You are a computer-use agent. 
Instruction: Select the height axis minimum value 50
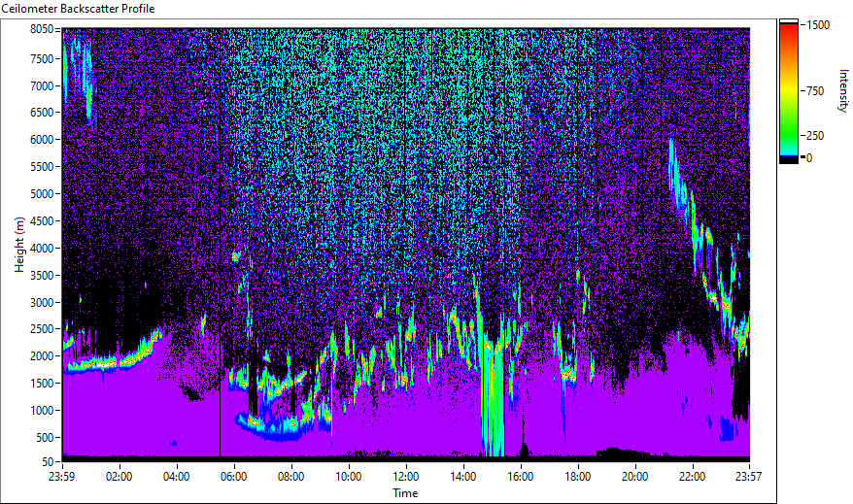click(48, 462)
